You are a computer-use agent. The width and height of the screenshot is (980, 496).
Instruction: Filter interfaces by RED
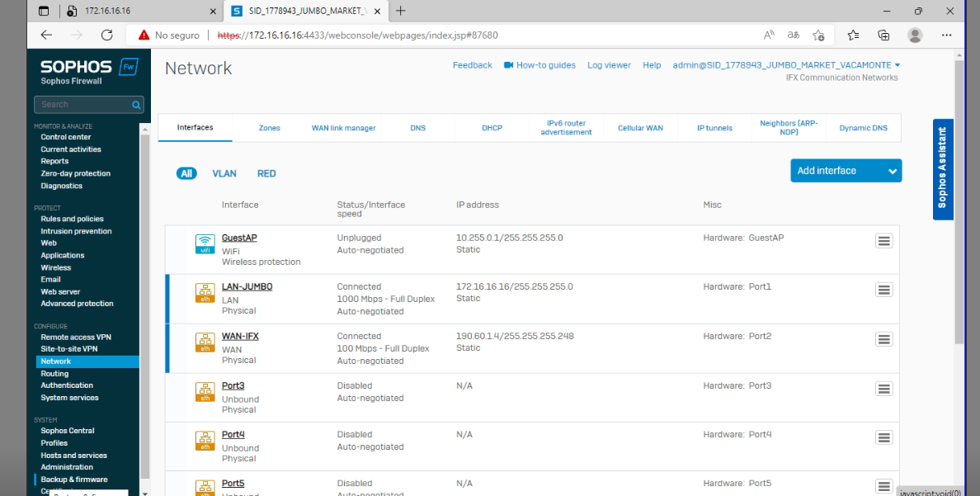point(266,173)
